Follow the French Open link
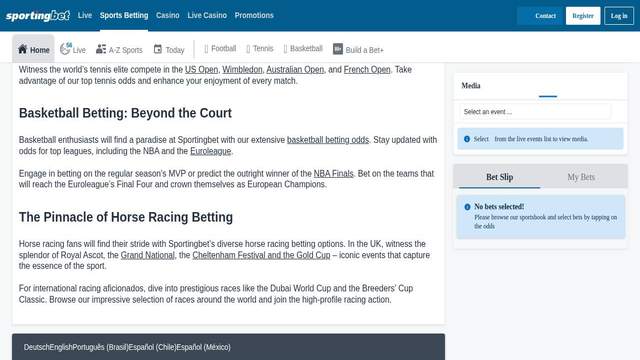Viewport: 640px width, 360px height. click(367, 70)
